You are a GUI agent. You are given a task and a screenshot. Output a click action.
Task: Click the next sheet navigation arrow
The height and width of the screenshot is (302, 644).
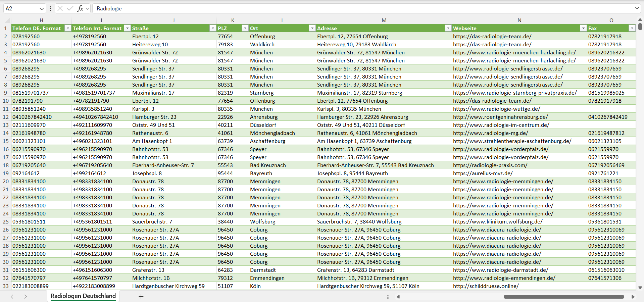(x=26, y=297)
